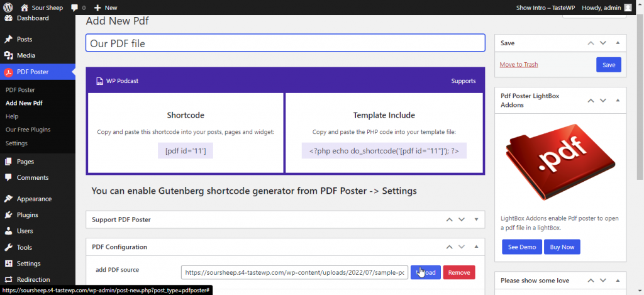644x295 pixels.
Task: Move Support PDF Poster box up
Action: click(x=449, y=220)
